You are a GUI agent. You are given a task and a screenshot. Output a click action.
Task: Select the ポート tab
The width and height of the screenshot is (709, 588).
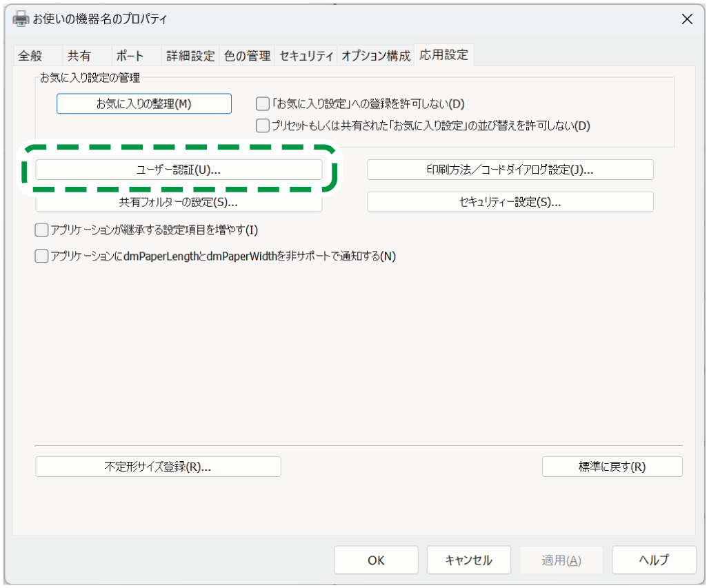[x=130, y=56]
